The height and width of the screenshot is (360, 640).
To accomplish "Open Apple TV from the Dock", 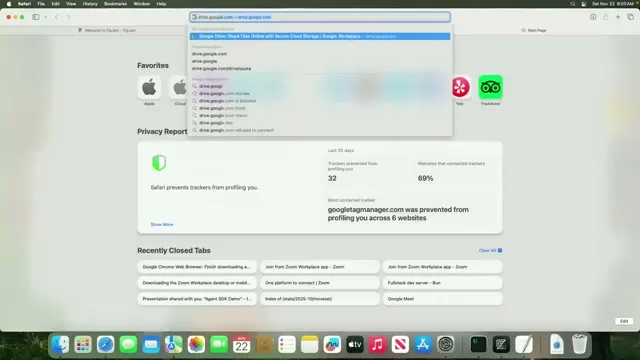I will (x=355, y=344).
